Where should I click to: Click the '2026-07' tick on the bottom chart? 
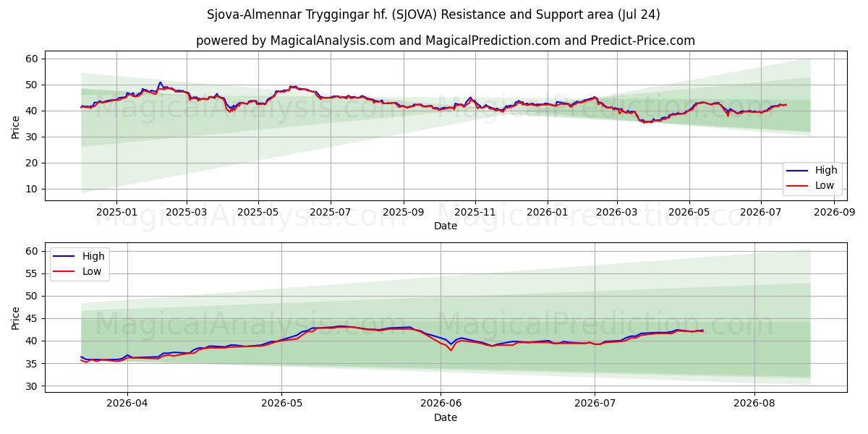pyautogui.click(x=595, y=404)
